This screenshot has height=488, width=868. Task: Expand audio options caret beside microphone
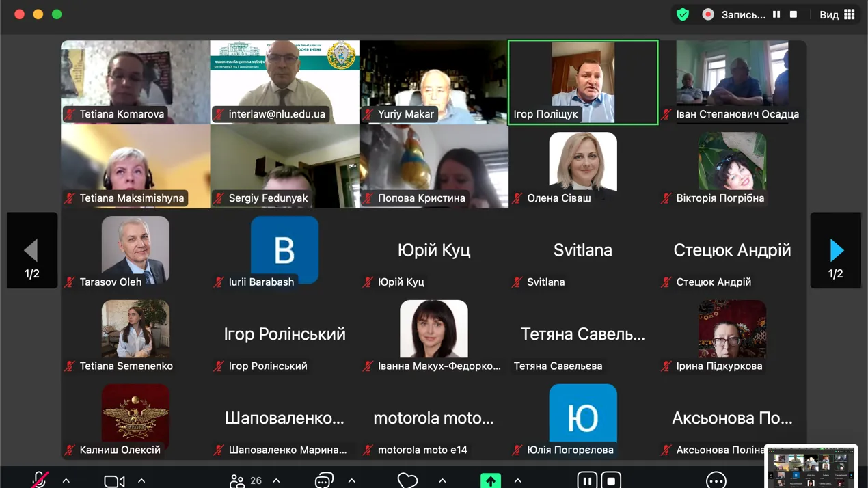(x=66, y=480)
